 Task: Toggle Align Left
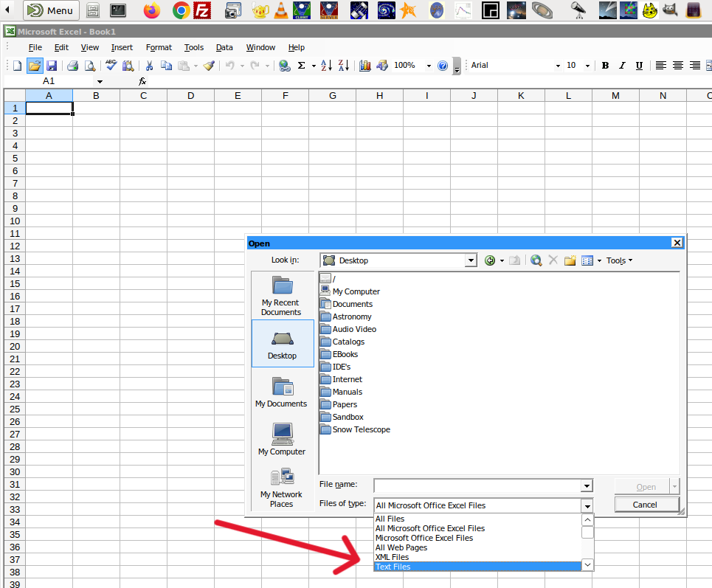(x=660, y=66)
